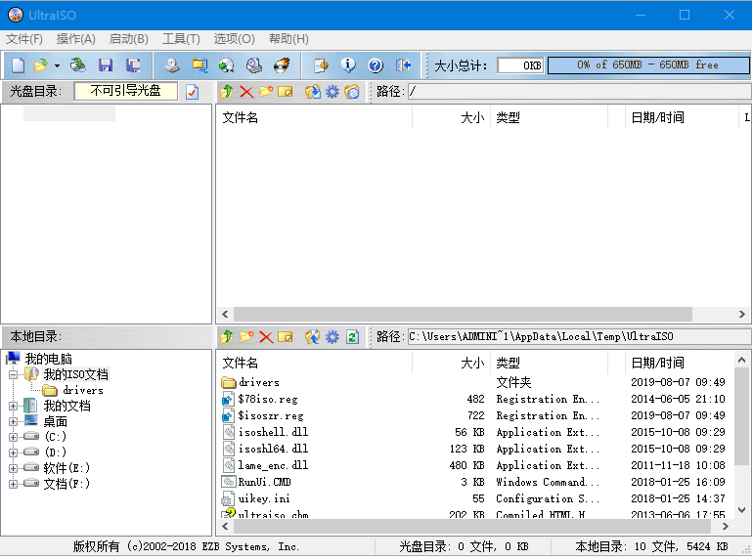753x560 pixels.
Task: Click the Make CD/DVD image drive icon
Action: click(172, 65)
